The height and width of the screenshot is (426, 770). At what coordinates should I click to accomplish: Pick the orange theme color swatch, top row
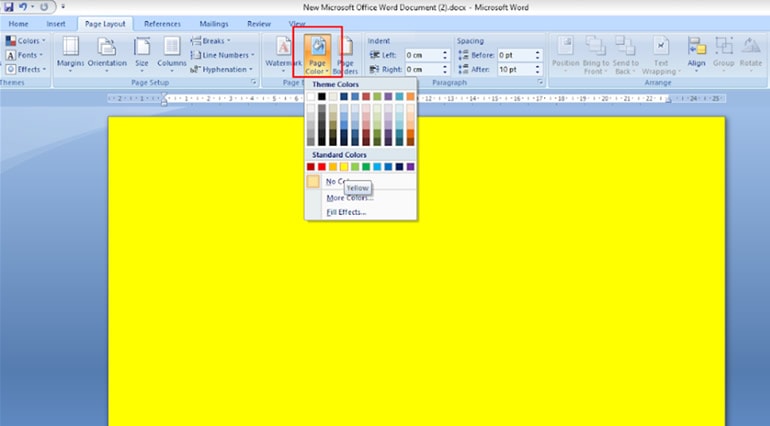pos(410,97)
